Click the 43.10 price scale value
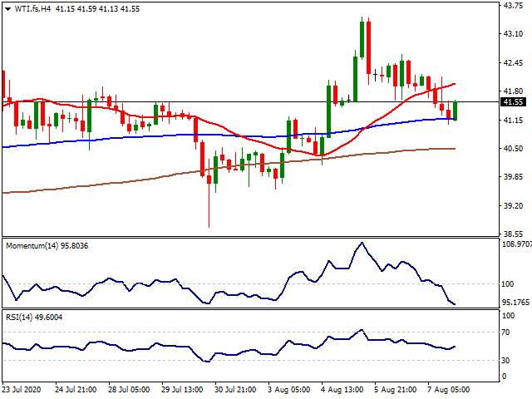This screenshot has height=399, width=532. coord(513,33)
